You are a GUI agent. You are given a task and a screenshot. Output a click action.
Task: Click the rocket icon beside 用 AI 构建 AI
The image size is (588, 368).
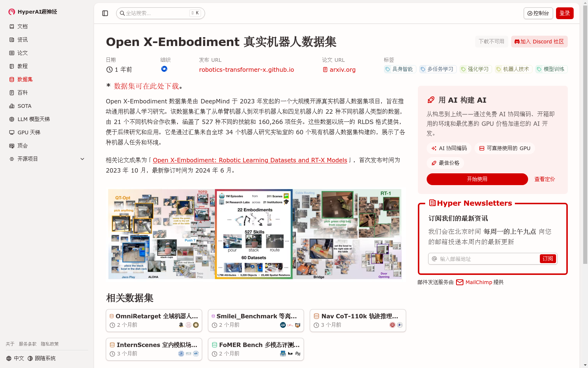point(431,100)
